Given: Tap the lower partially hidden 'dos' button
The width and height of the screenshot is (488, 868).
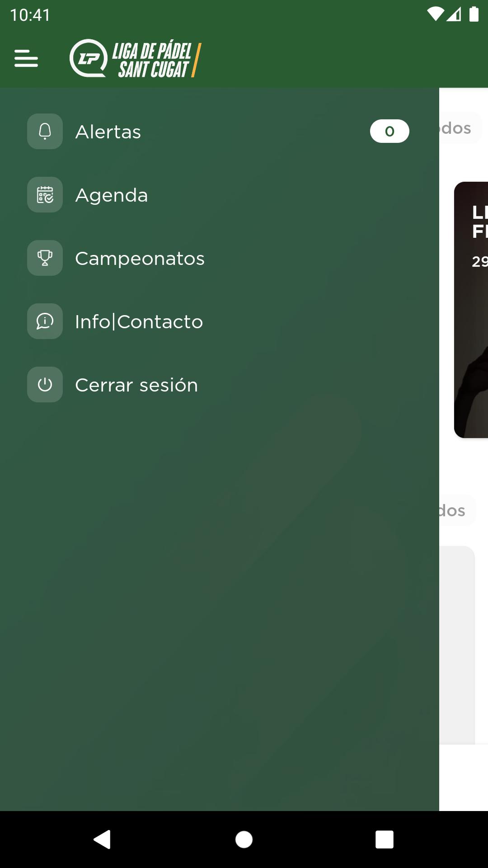Looking at the screenshot, I should 457,510.
